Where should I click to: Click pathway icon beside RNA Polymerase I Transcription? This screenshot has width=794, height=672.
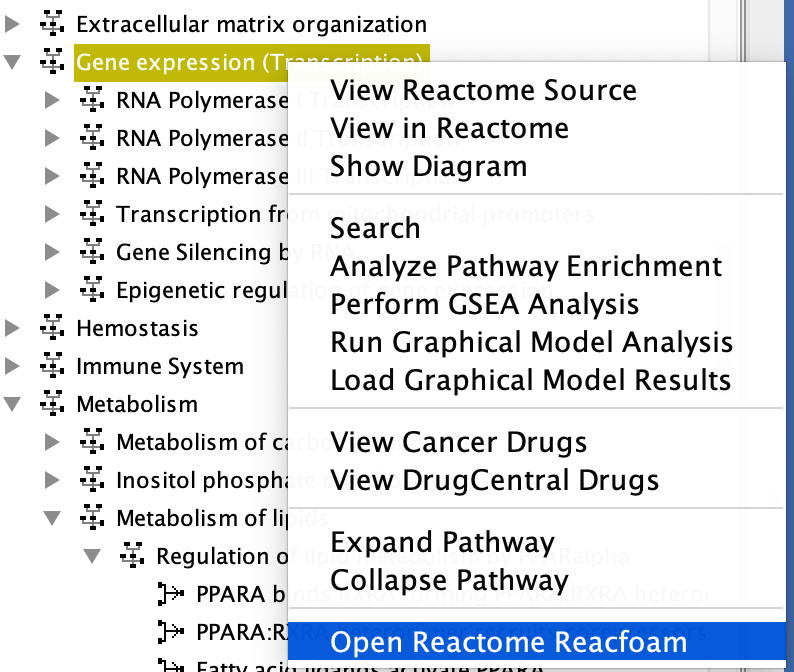click(92, 100)
